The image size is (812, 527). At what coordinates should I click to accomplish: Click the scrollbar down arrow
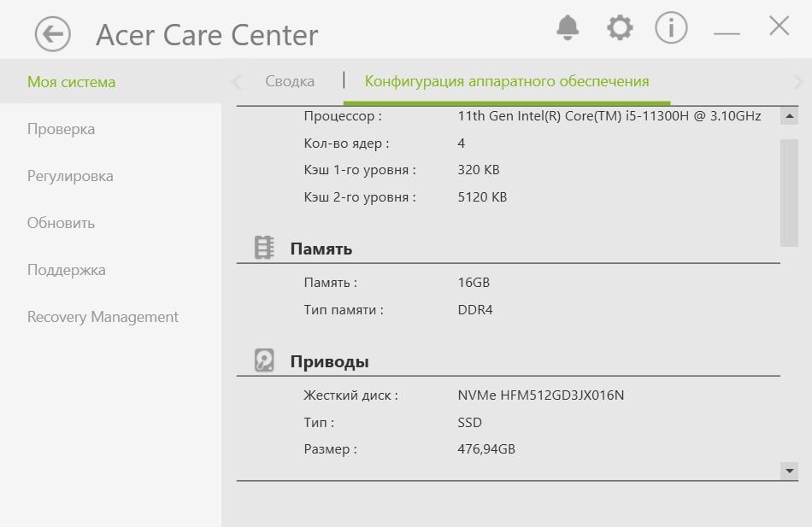pos(789,471)
